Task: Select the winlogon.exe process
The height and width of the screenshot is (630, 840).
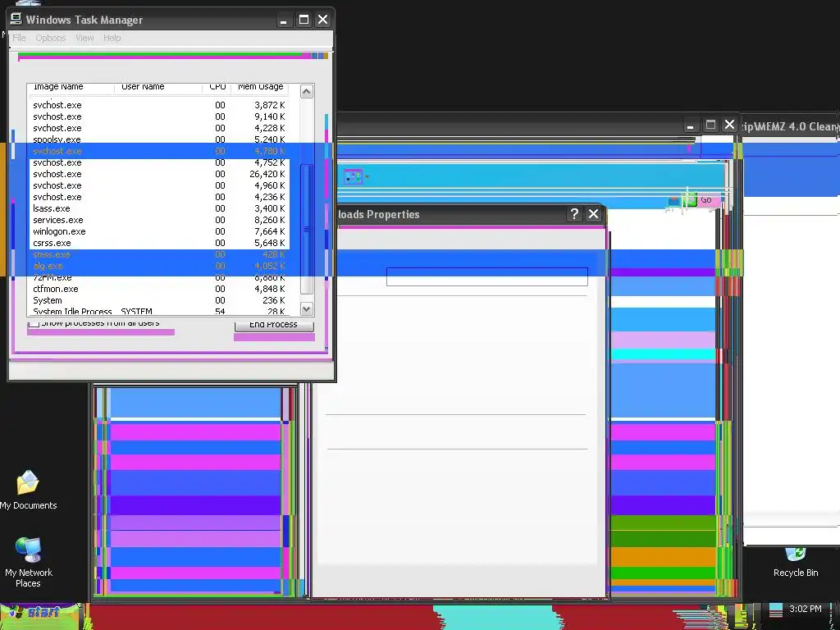Action: coord(159,231)
